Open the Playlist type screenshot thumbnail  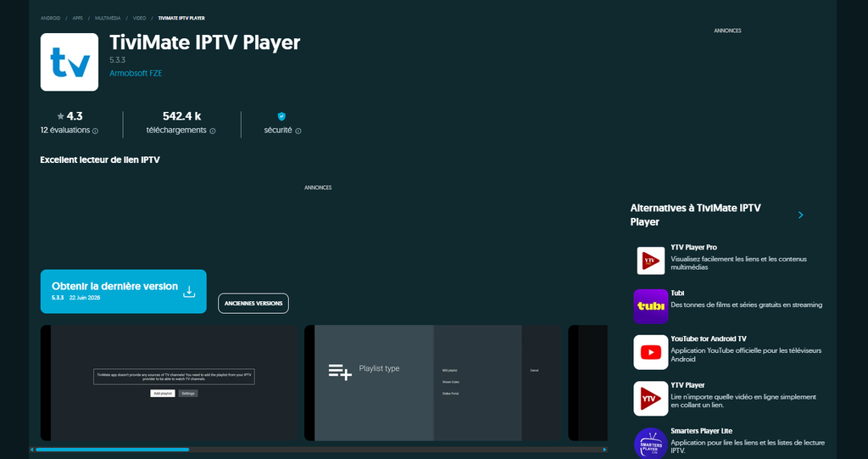point(432,383)
